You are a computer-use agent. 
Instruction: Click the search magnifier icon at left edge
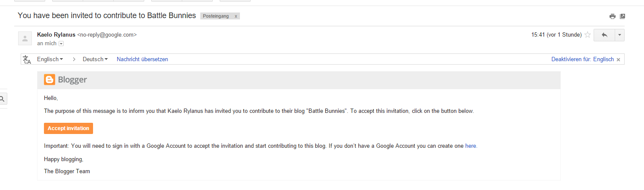(x=2, y=99)
